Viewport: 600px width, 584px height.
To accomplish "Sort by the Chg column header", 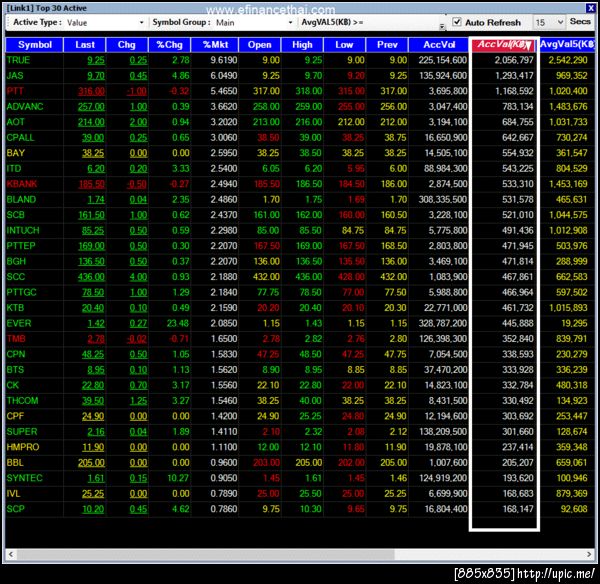I will tap(127, 45).
